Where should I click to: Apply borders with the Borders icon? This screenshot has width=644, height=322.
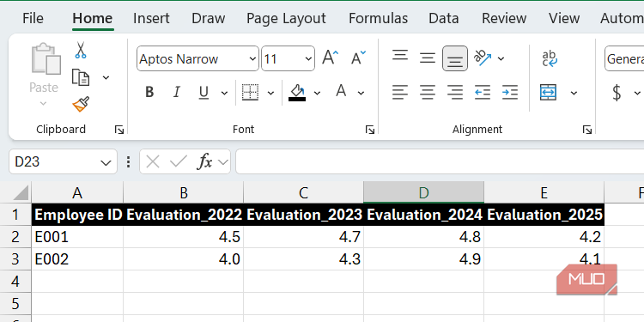point(250,93)
